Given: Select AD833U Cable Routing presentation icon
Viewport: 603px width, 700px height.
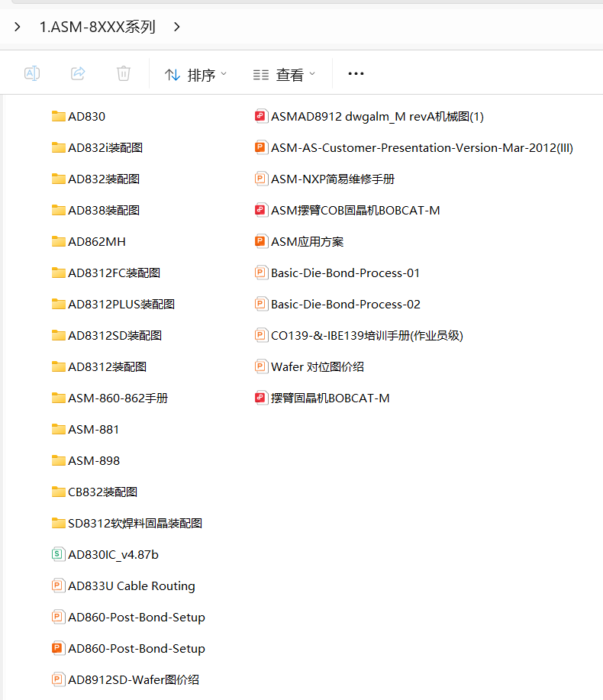Looking at the screenshot, I should click(57, 585).
